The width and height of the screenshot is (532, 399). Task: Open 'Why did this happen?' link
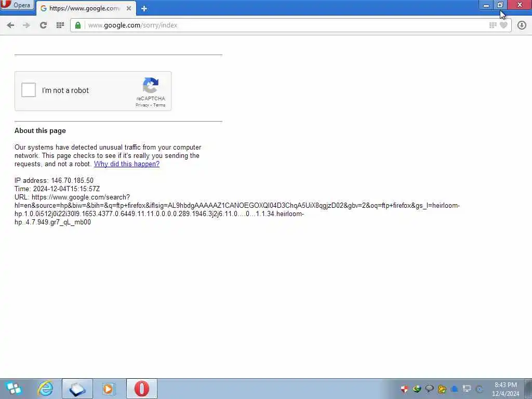tap(127, 164)
